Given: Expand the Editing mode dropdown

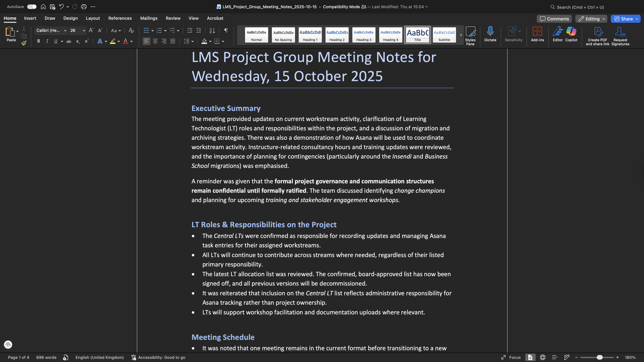Looking at the screenshot, I should point(604,19).
